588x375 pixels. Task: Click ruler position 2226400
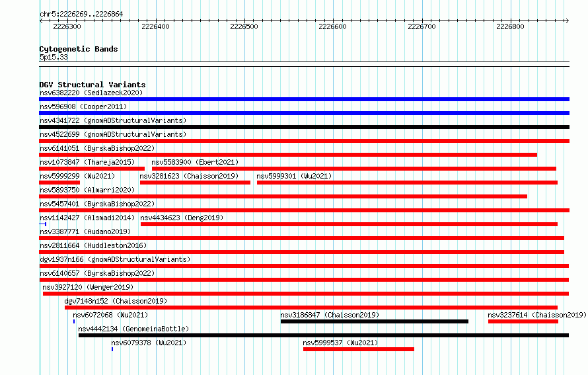click(x=155, y=26)
